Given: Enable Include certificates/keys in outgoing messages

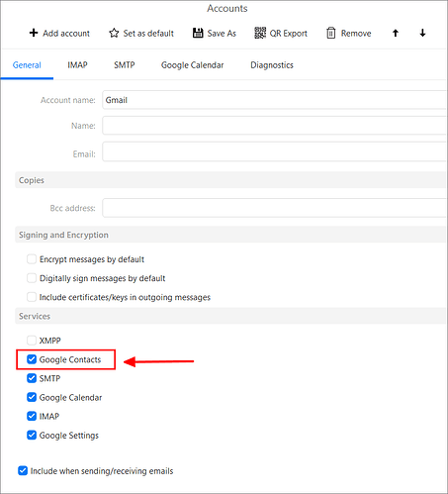Looking at the screenshot, I should [32, 297].
